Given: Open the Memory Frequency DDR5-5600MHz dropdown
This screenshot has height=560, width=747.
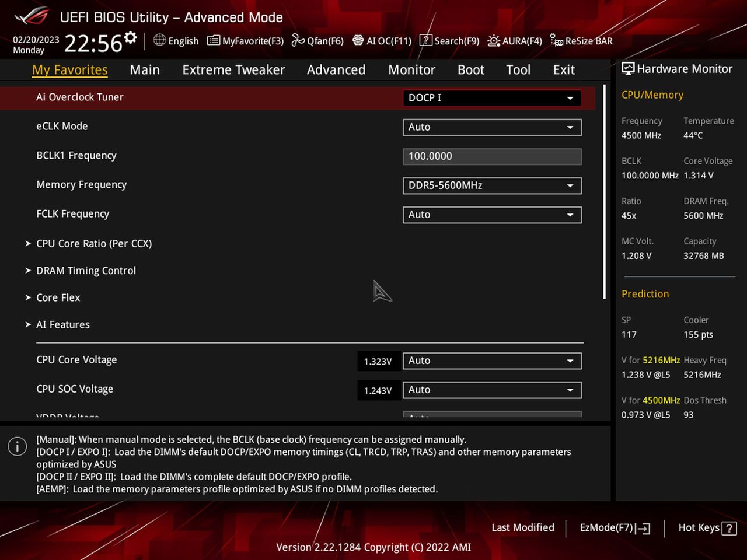Looking at the screenshot, I should point(492,185).
